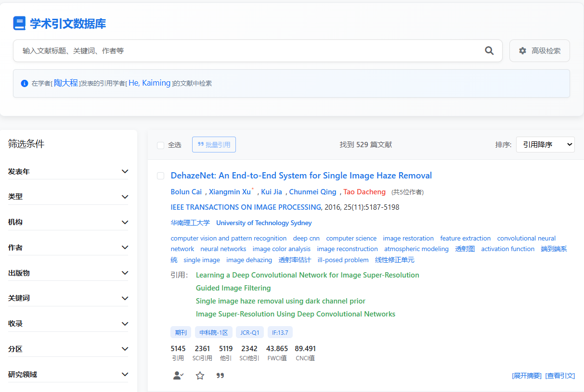Viewport: 584px width, 392px height.
Task: Click the author claim person icon
Action: 178,376
